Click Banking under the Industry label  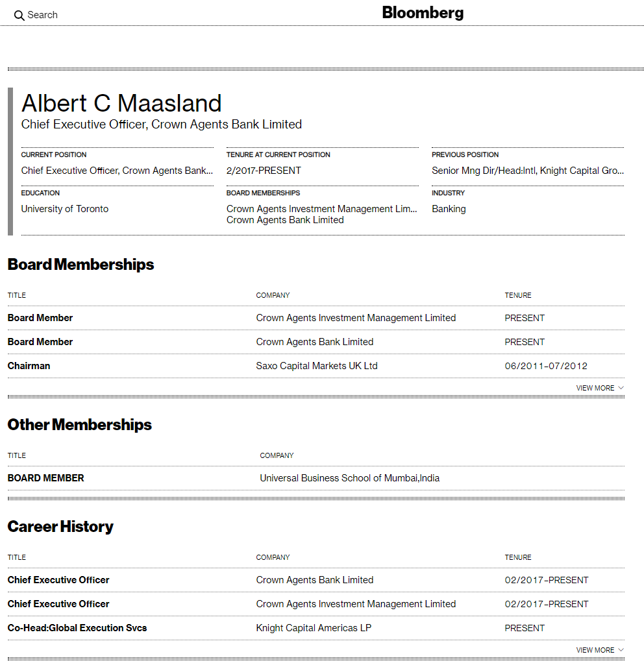(449, 209)
